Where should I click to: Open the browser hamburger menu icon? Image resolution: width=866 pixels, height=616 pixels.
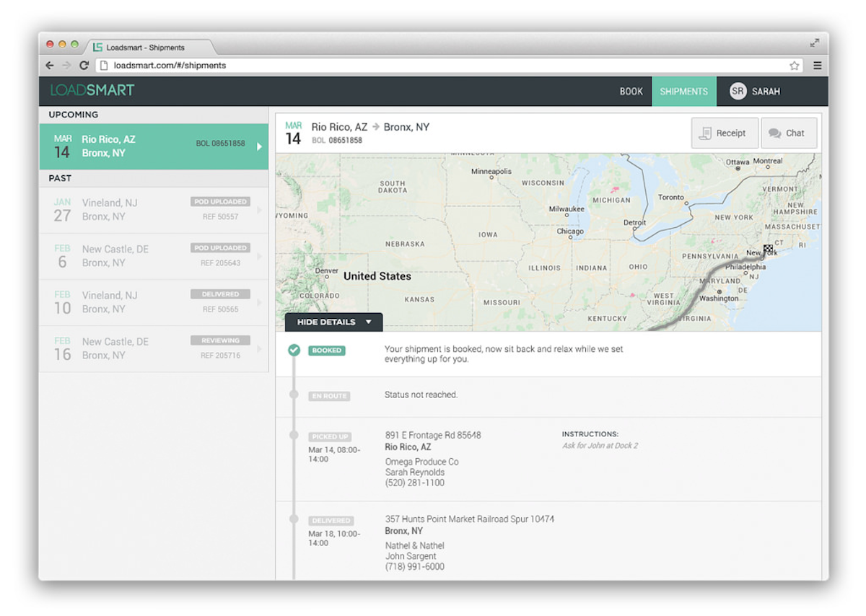818,65
